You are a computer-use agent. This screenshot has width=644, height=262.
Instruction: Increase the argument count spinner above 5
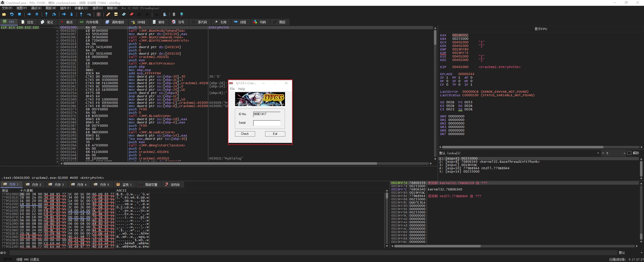point(624,152)
